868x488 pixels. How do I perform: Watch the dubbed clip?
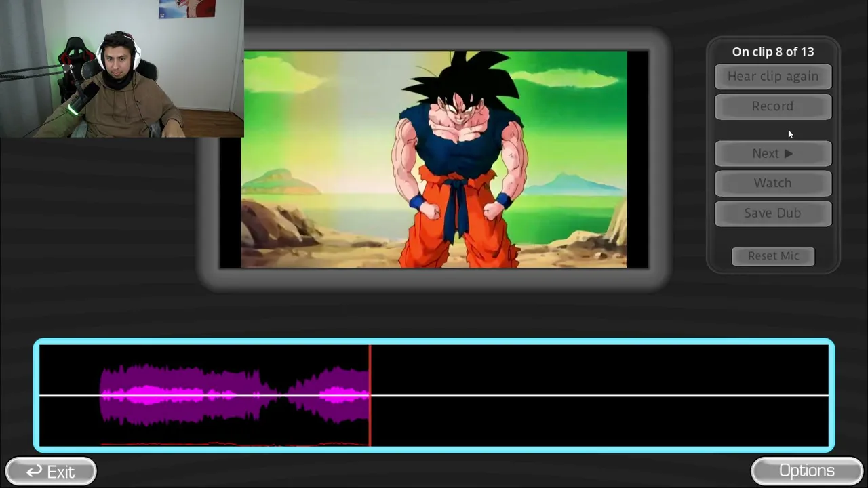(x=773, y=183)
